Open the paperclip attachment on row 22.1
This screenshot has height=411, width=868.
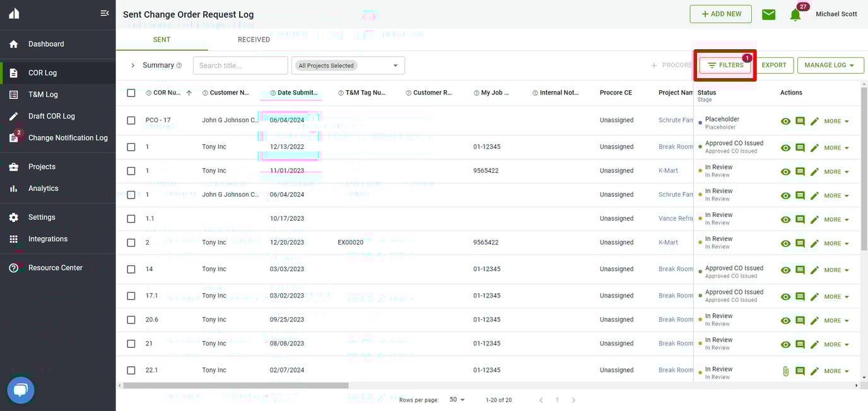click(786, 371)
